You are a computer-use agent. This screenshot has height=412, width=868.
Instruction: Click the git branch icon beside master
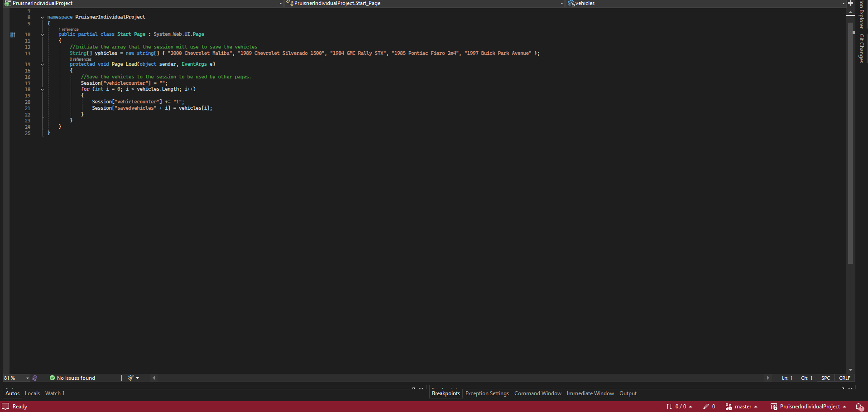[729, 407]
